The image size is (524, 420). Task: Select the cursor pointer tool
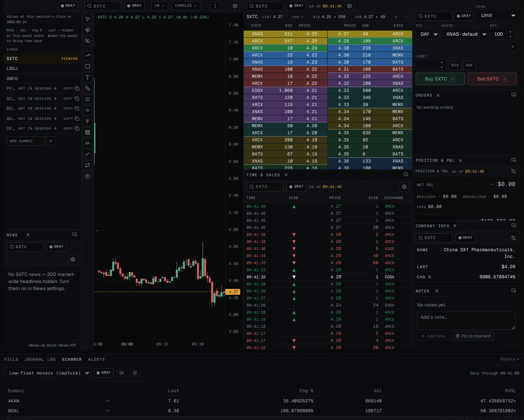[88, 19]
